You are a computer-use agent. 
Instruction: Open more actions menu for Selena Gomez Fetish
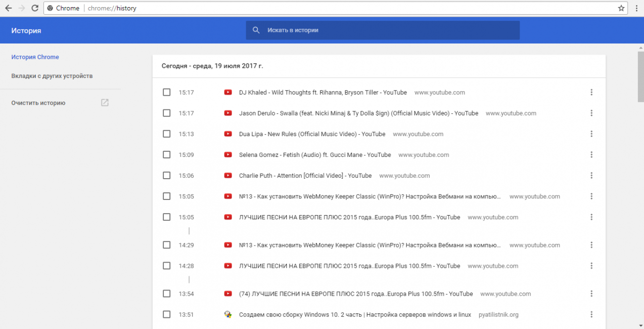tap(591, 155)
